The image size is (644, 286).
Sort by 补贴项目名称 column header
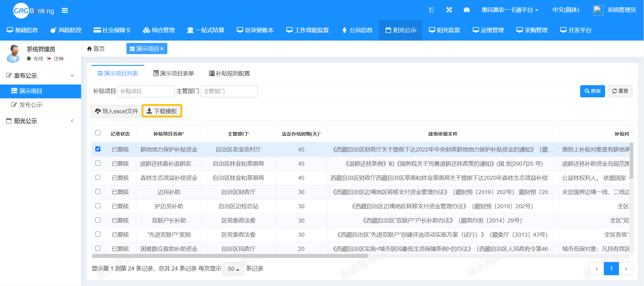169,134
